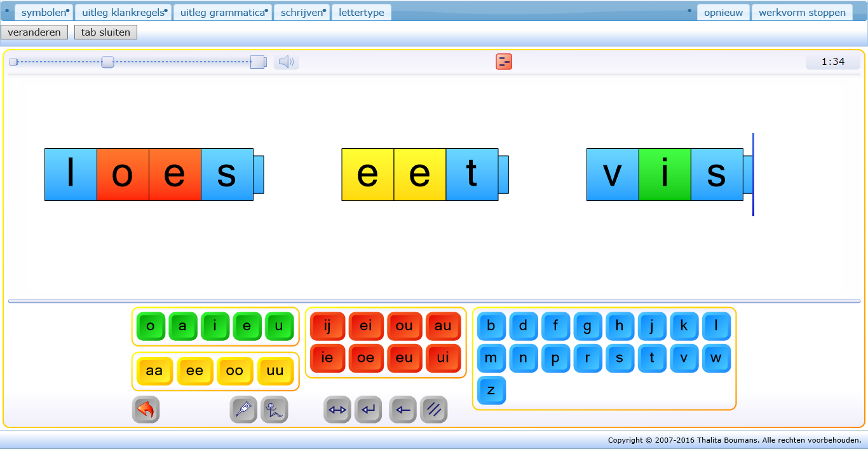Click the veranderen button
This screenshot has height=449, width=868.
(34, 32)
